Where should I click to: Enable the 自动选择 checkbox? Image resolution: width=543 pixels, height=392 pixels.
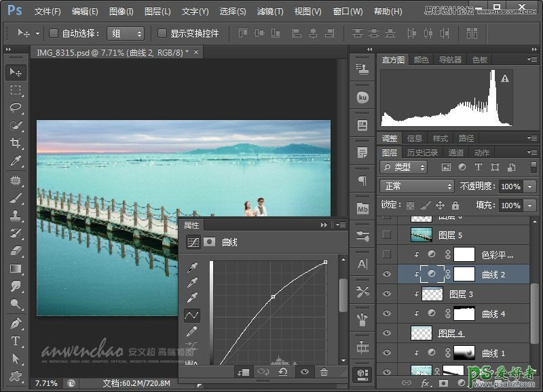54,33
